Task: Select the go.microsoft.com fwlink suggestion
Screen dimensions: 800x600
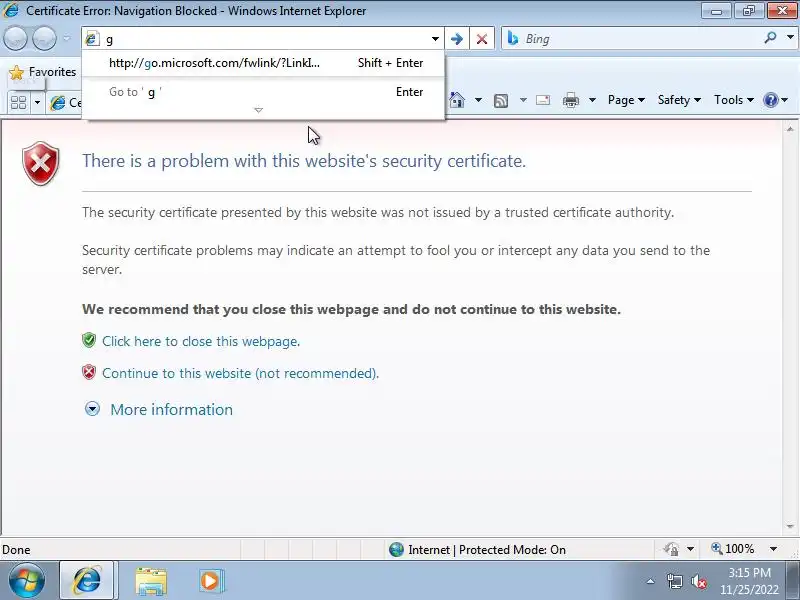Action: point(265,63)
